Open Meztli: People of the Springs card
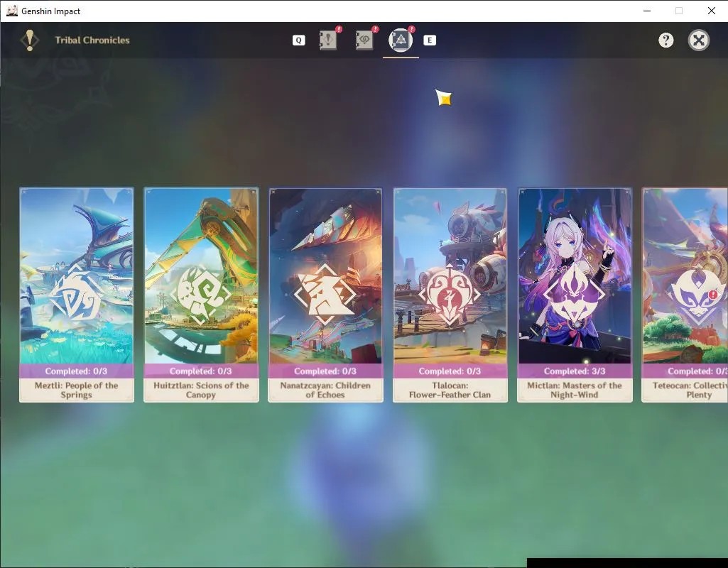The image size is (728, 568). point(77,295)
